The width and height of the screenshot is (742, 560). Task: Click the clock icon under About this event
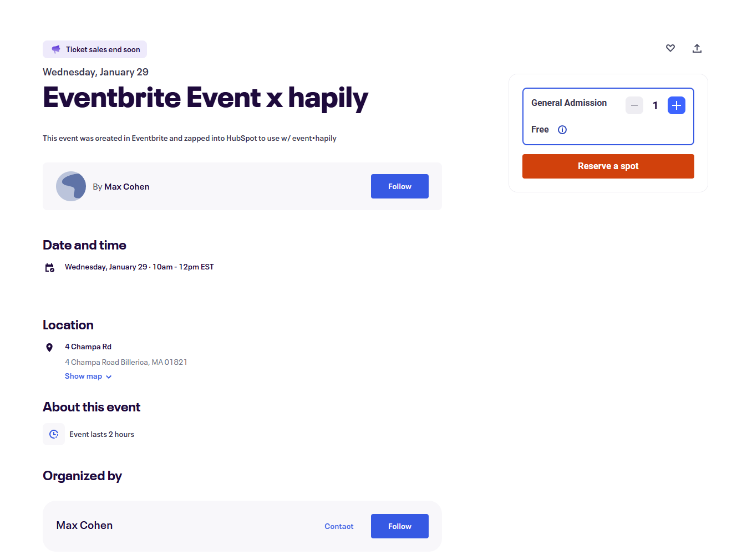[x=54, y=434]
